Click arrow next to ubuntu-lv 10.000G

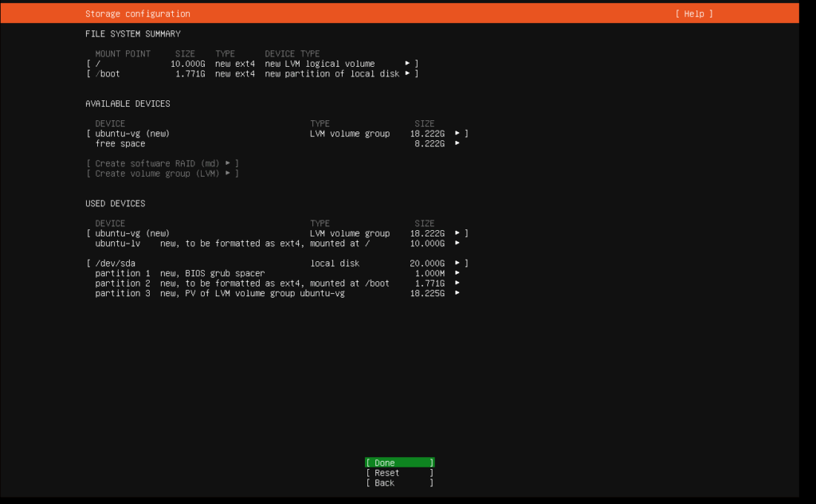tap(457, 244)
